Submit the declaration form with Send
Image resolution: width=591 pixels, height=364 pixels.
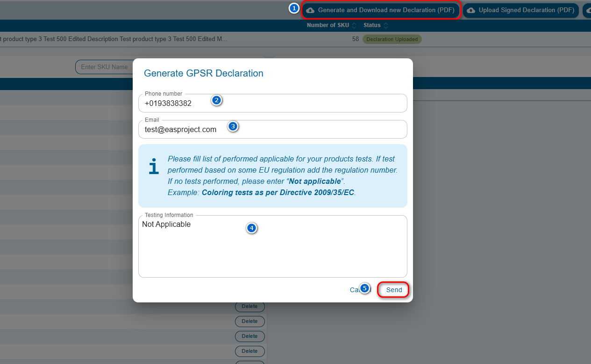click(x=393, y=290)
